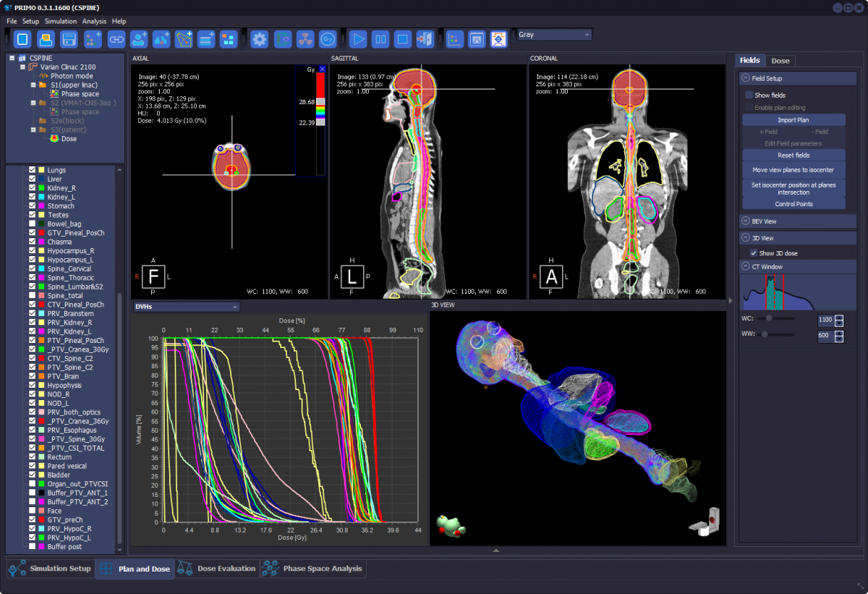Click the Open project toolbar icon
Image resolution: width=868 pixels, height=594 pixels.
[x=45, y=38]
